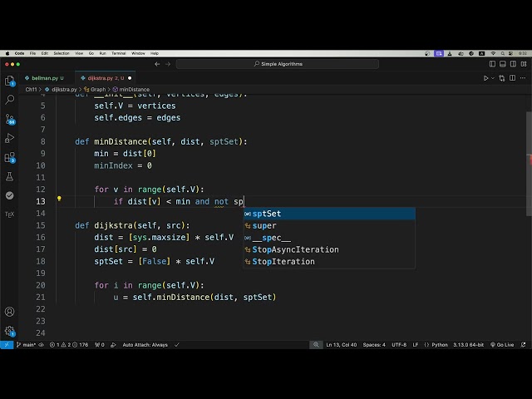Open the Search view in activity bar
This screenshot has width=532, height=399.
[x=9, y=100]
